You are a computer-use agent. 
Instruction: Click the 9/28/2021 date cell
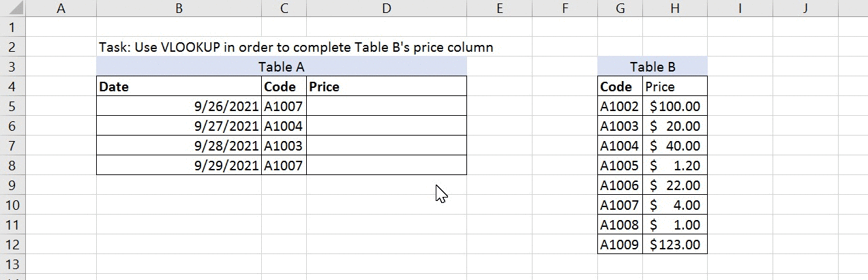[179, 146]
